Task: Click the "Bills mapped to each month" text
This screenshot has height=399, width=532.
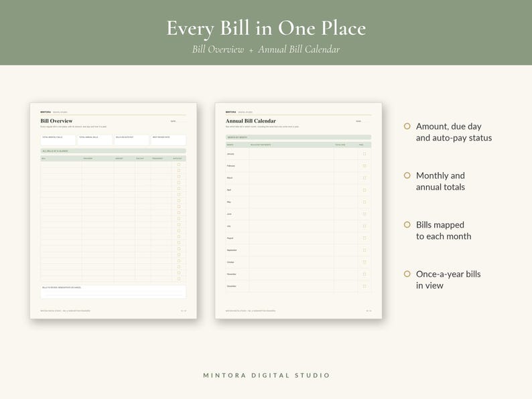Action: tap(444, 230)
